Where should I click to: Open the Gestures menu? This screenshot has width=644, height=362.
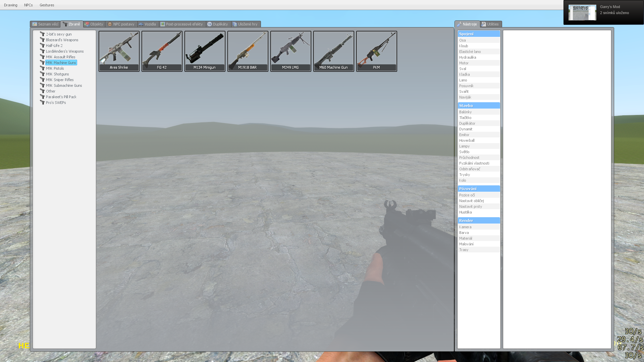tap(47, 5)
